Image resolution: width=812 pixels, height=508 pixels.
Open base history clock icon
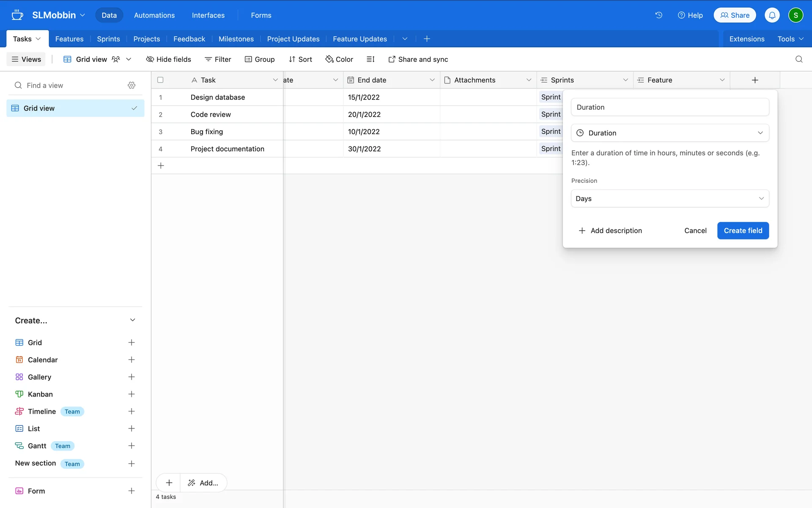click(658, 15)
